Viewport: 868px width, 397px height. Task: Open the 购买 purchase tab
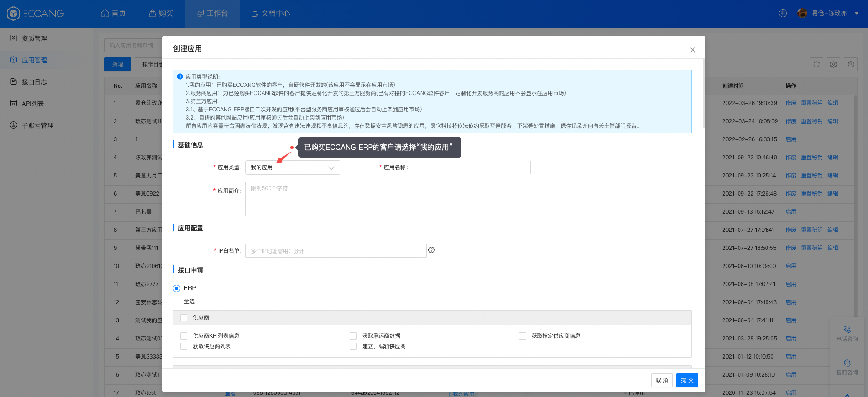[x=161, y=14]
